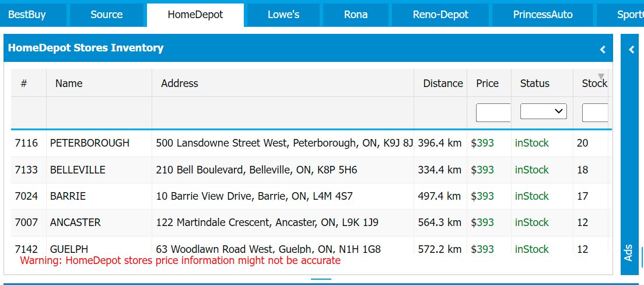Select the BELLEVILLE store row
This screenshot has height=285, width=644.
(x=311, y=170)
